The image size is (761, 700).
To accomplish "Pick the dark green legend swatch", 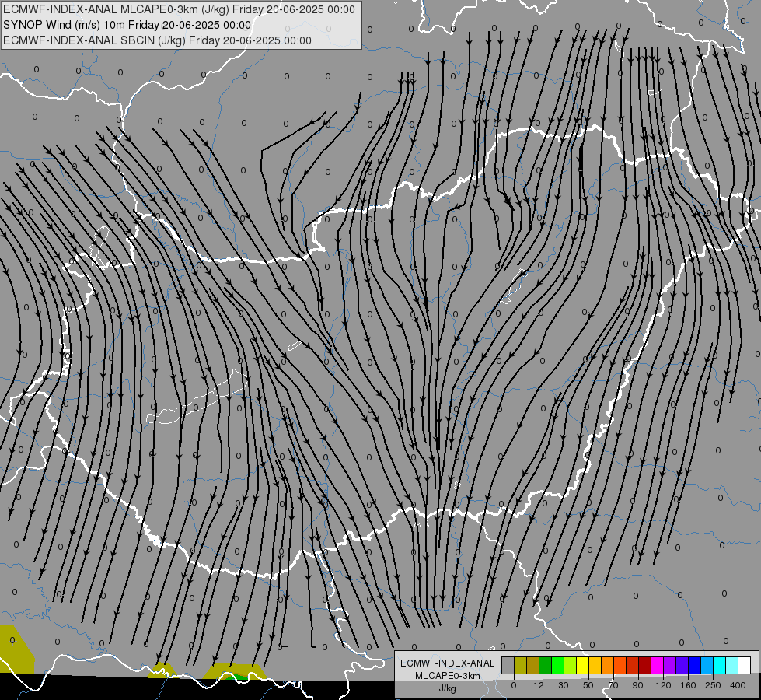I will 545,666.
